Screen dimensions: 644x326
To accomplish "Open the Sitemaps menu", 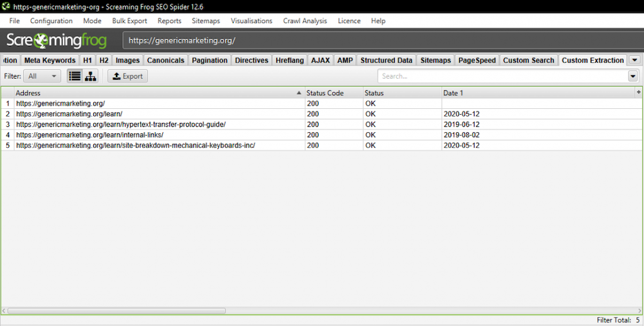I will pyautogui.click(x=206, y=21).
